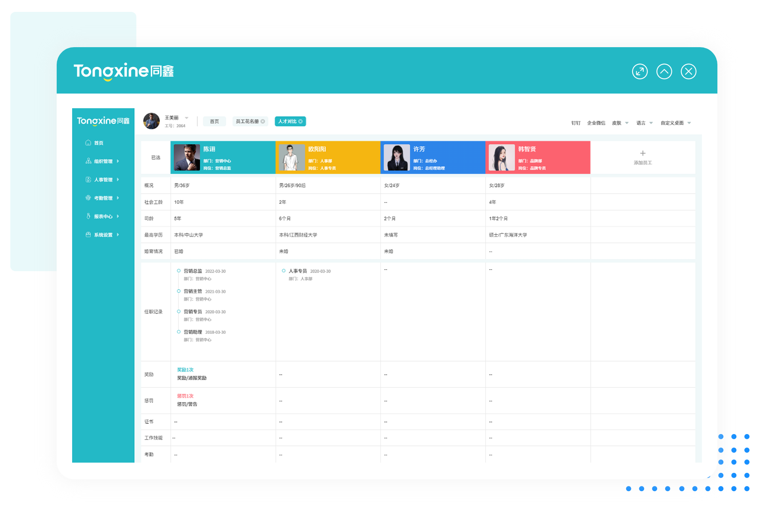This screenshot has height=532, width=761.
Task: Switch to the 首页 tab
Action: tap(214, 121)
